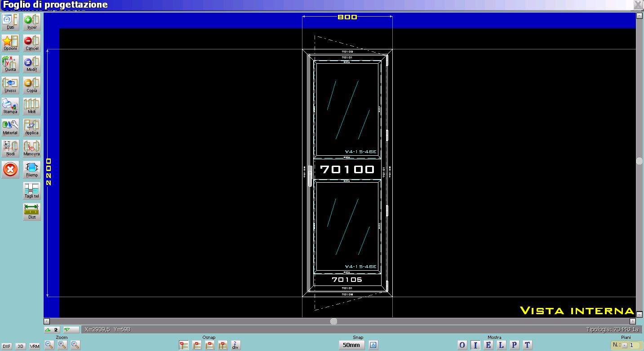
Task: Click the X=2939,5 Y=698 coordinates readout
Action: (107, 329)
